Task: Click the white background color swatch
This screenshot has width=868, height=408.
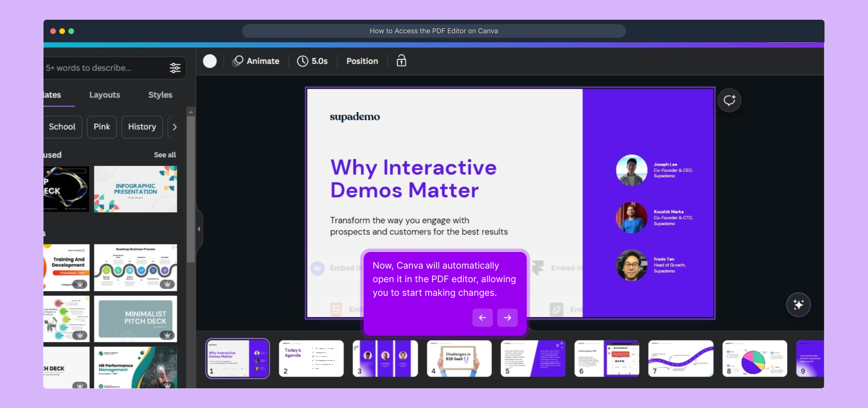Action: point(210,61)
